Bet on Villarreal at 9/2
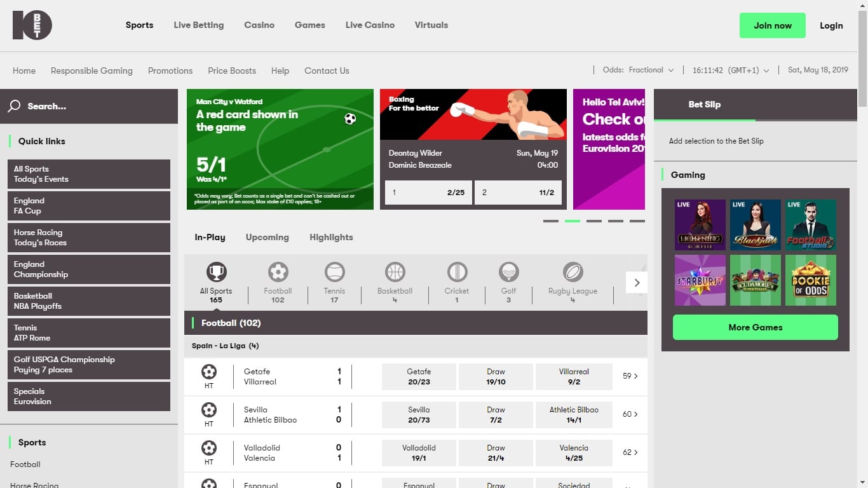The width and height of the screenshot is (868, 488). point(574,377)
